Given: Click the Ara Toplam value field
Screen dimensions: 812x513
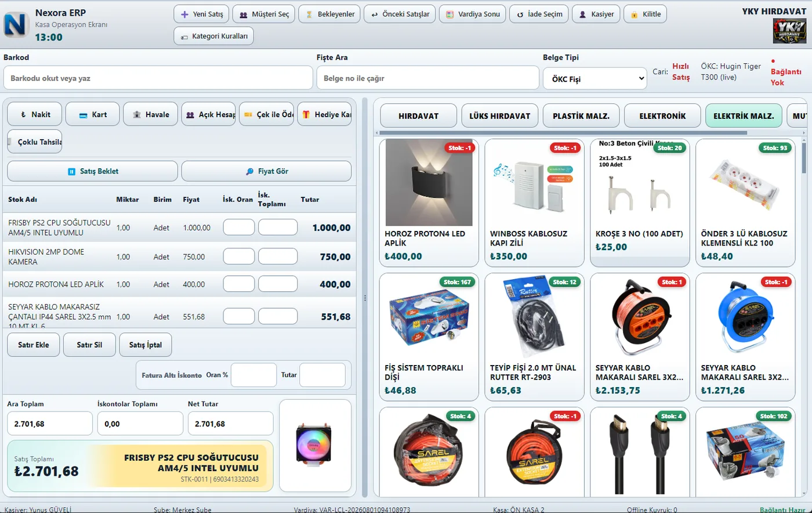Looking at the screenshot, I should tap(50, 424).
